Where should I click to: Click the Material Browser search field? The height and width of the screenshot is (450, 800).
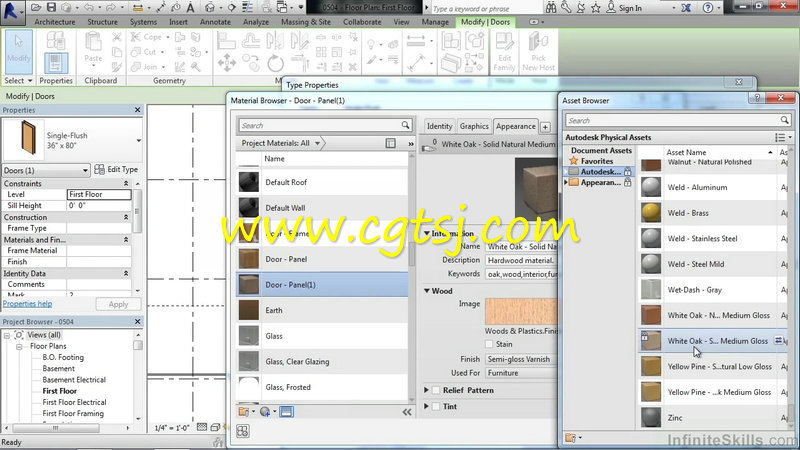coord(324,125)
